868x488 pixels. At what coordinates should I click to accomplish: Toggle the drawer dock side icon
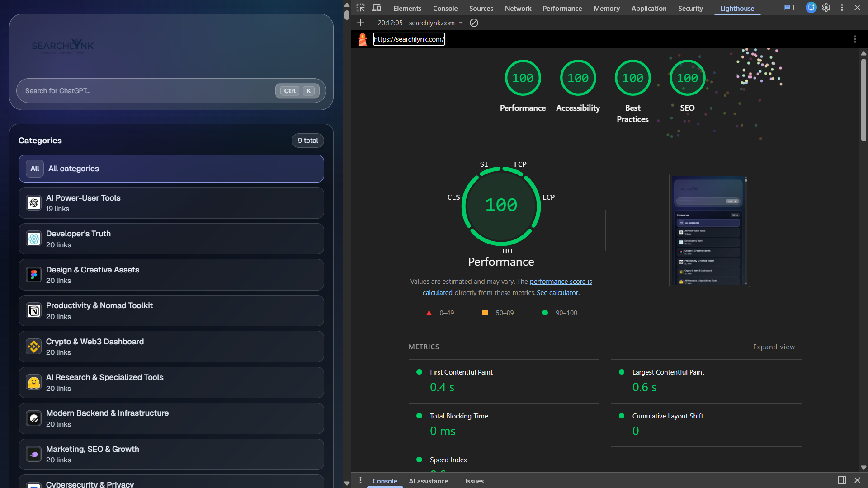click(842, 480)
